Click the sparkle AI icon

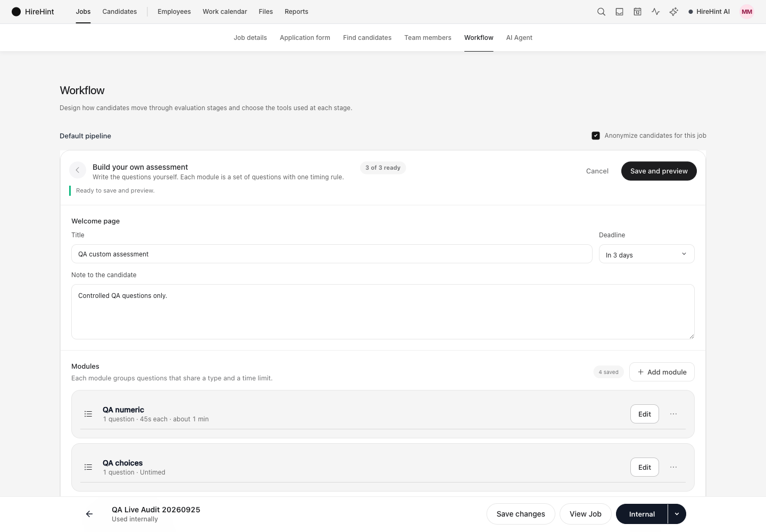(x=673, y=12)
